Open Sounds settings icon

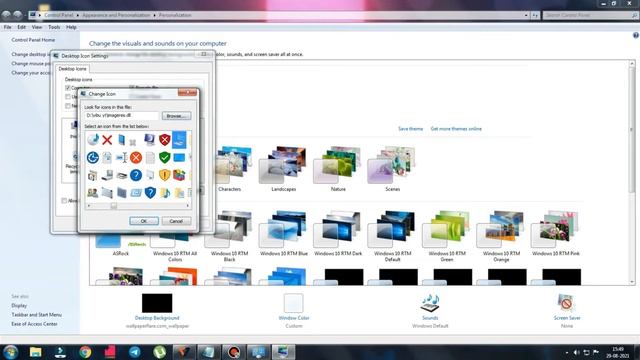[x=430, y=304]
